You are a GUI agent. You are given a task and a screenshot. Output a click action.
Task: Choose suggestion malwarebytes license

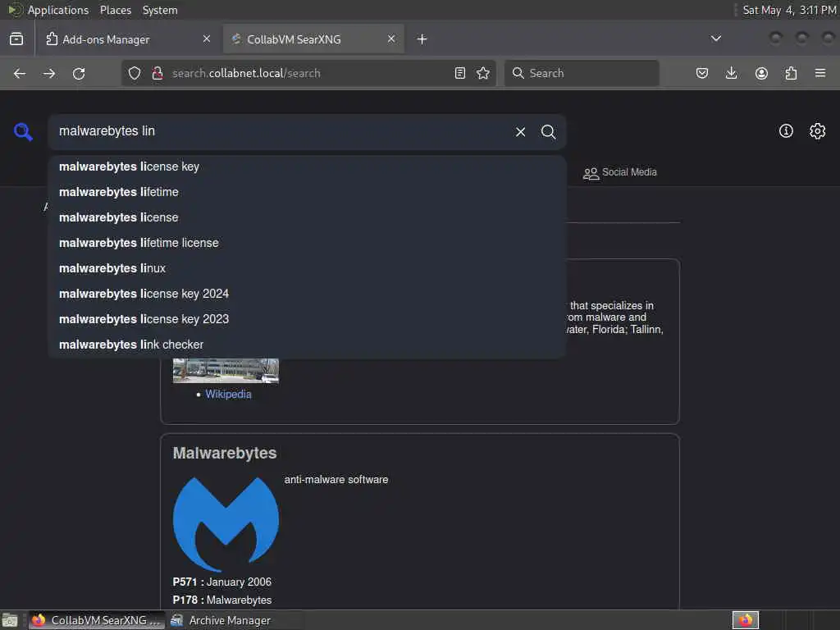click(x=307, y=217)
